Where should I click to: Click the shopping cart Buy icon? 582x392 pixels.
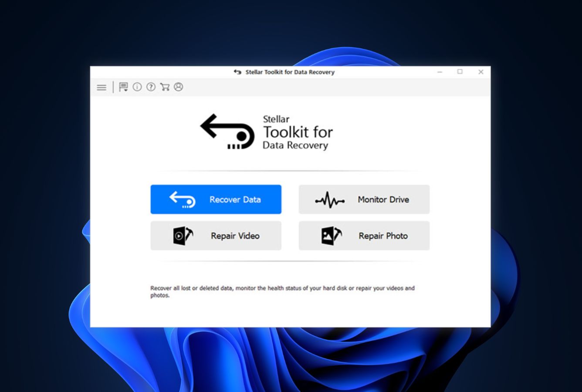165,87
